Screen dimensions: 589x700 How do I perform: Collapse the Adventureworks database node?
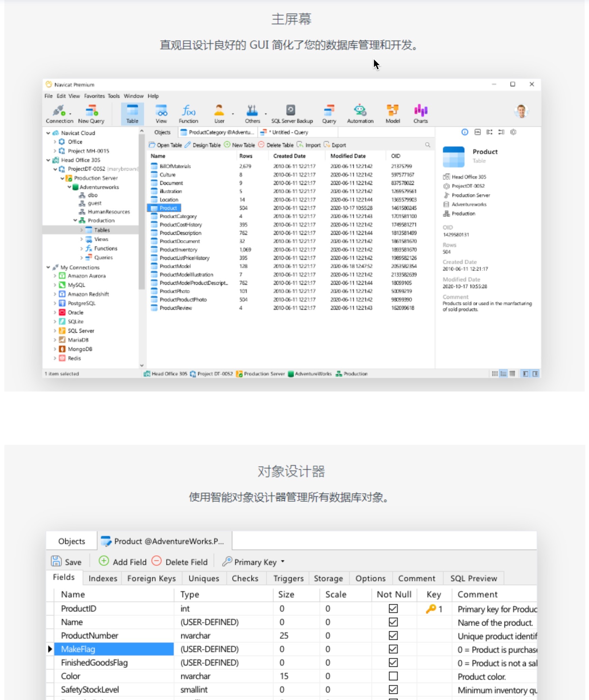point(69,187)
